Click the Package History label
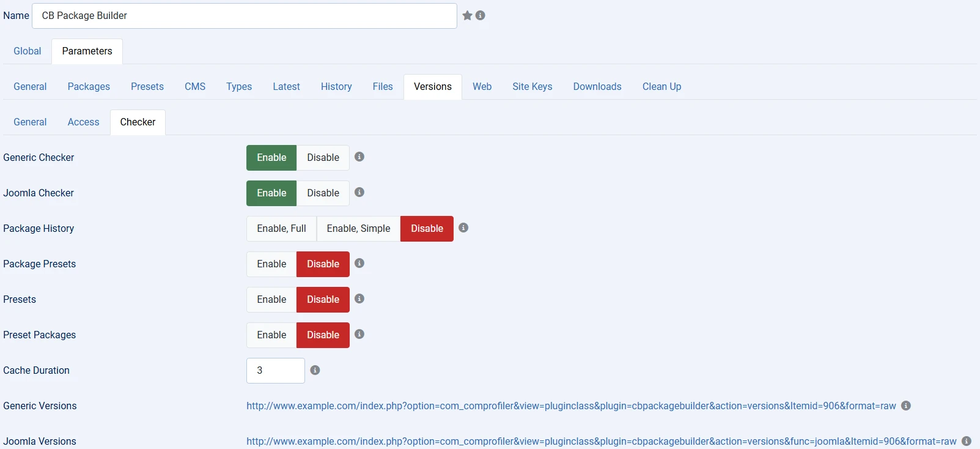980x449 pixels. (39, 229)
